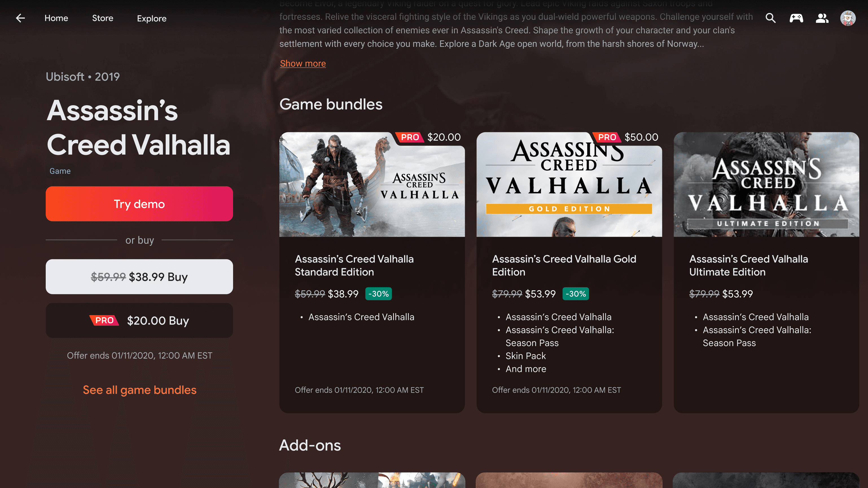This screenshot has height=488, width=868.
Task: Go to the Home tab
Action: (x=56, y=18)
